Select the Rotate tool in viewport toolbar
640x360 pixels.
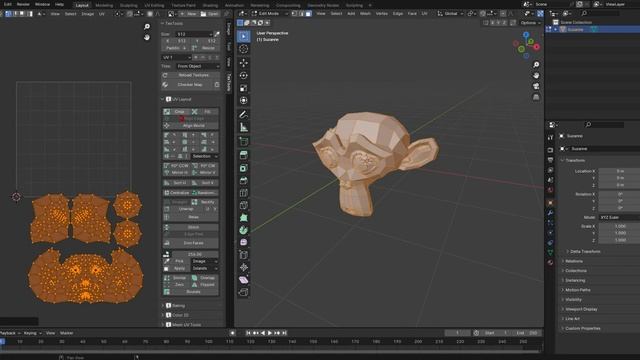point(244,76)
